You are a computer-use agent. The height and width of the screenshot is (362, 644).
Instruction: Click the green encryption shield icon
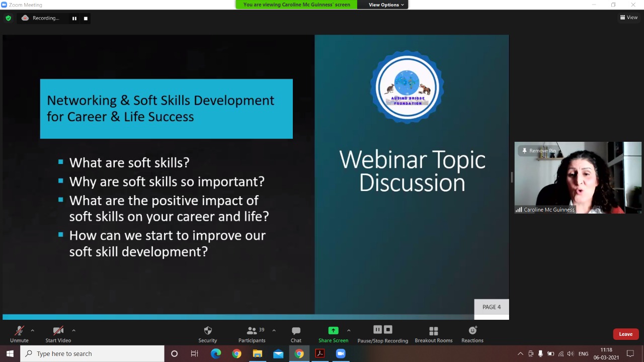point(8,18)
